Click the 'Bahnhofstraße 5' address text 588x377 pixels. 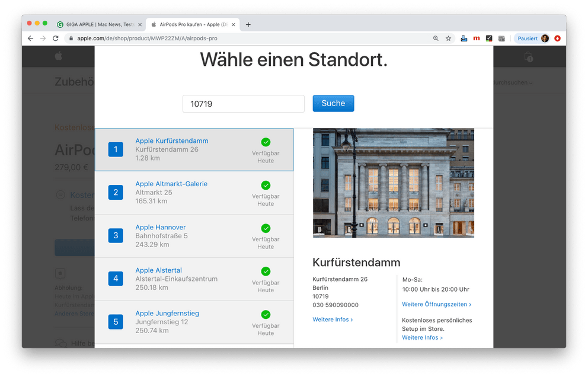pyautogui.click(x=162, y=236)
